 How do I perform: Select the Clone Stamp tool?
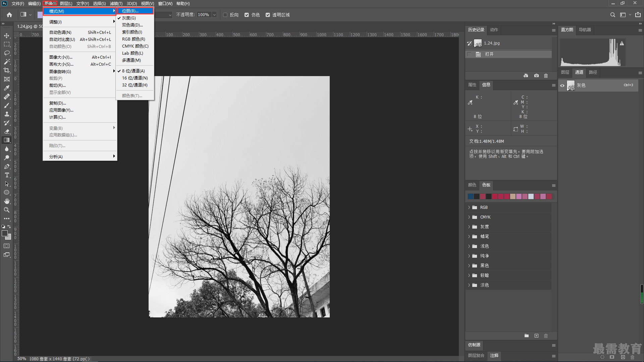tap(7, 114)
